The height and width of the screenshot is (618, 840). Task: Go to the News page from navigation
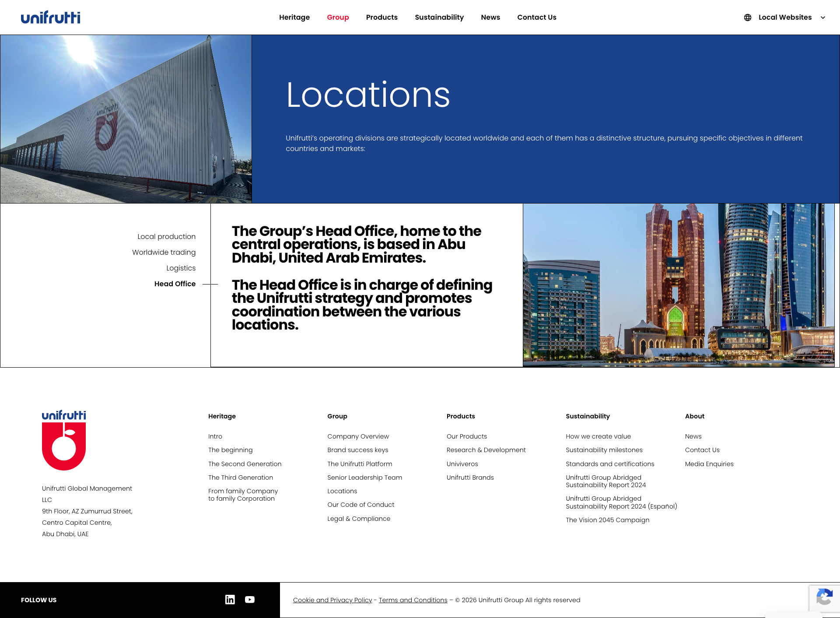[x=490, y=18]
